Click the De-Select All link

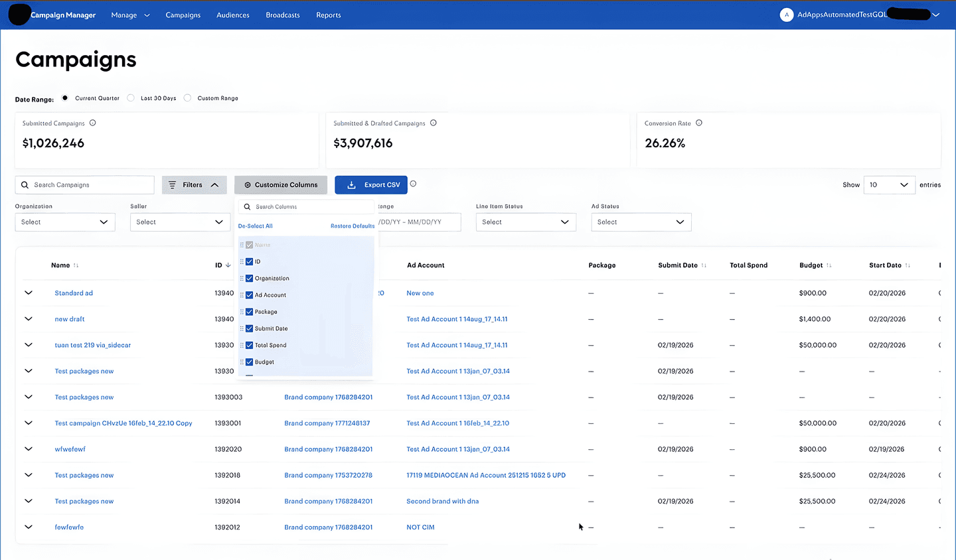pyautogui.click(x=255, y=226)
